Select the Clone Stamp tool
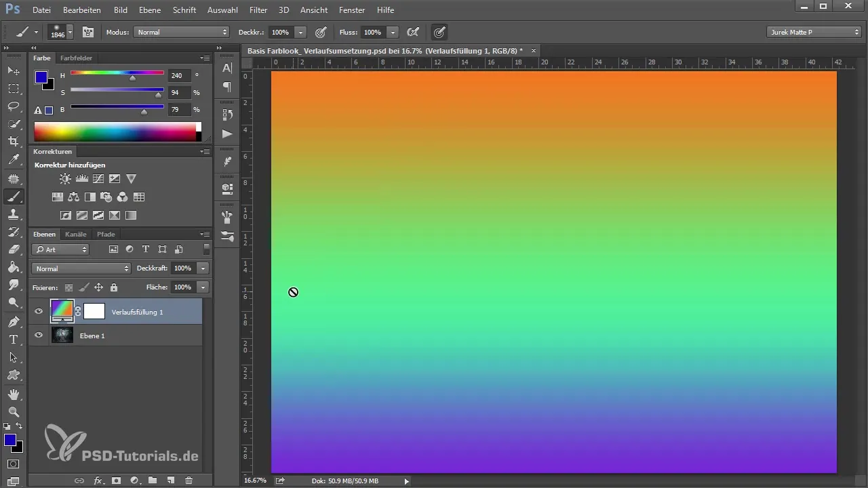Image resolution: width=868 pixels, height=488 pixels. 13,214
